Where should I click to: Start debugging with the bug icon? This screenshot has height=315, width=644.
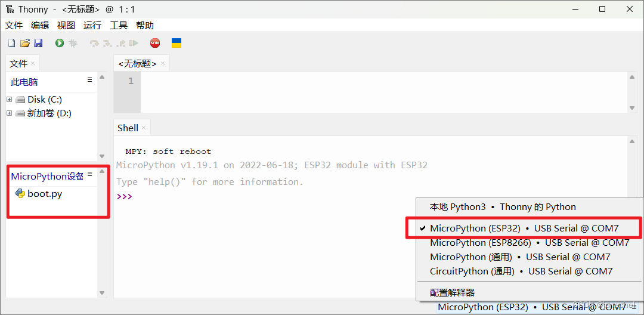pos(73,43)
